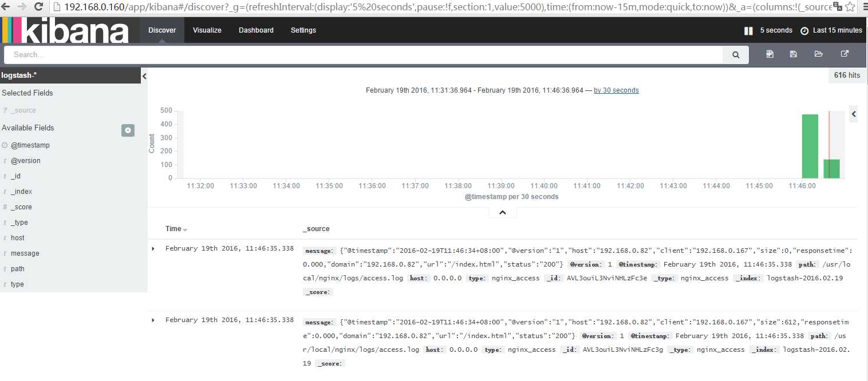Select the host field
The image size is (868, 381).
pos(17,238)
